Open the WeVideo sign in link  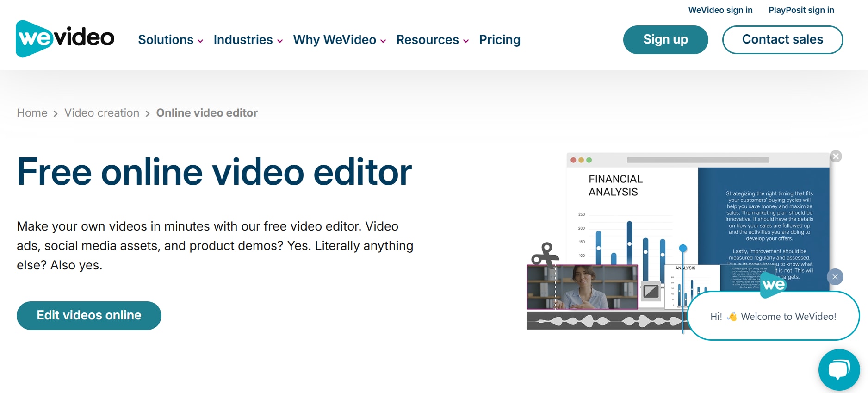(x=720, y=10)
